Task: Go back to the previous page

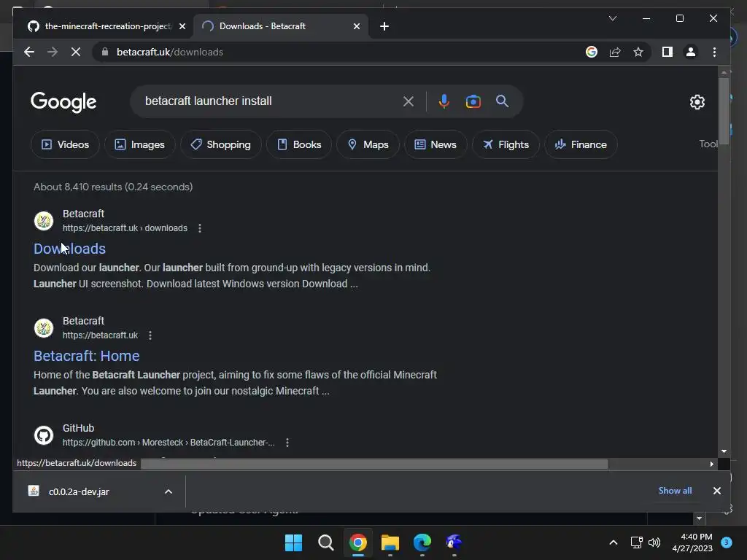Action: click(29, 52)
